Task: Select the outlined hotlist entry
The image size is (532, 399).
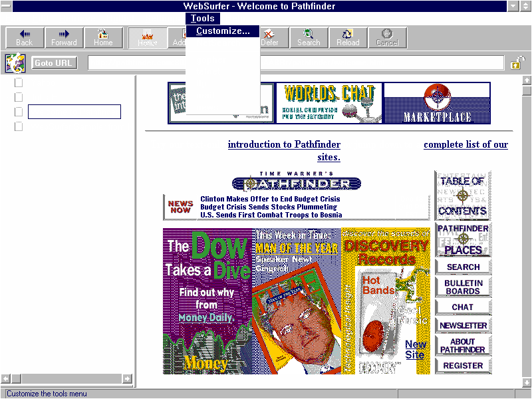Action: click(74, 112)
